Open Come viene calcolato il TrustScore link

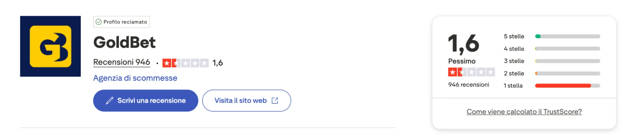[x=524, y=112]
